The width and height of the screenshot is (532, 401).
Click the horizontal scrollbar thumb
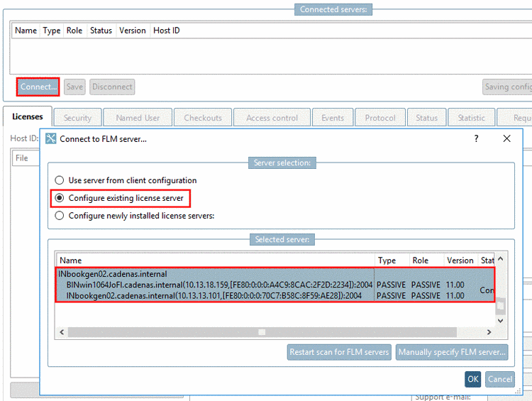pyautogui.click(x=262, y=332)
